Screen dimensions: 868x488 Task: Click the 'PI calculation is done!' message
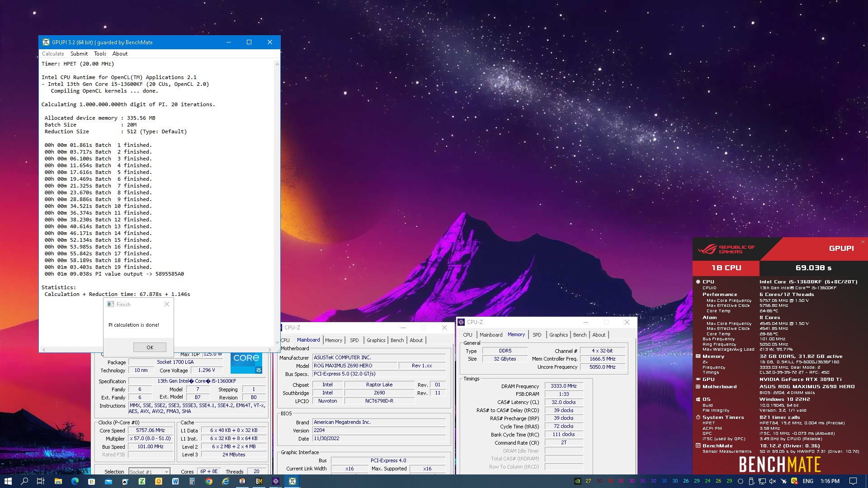click(134, 325)
